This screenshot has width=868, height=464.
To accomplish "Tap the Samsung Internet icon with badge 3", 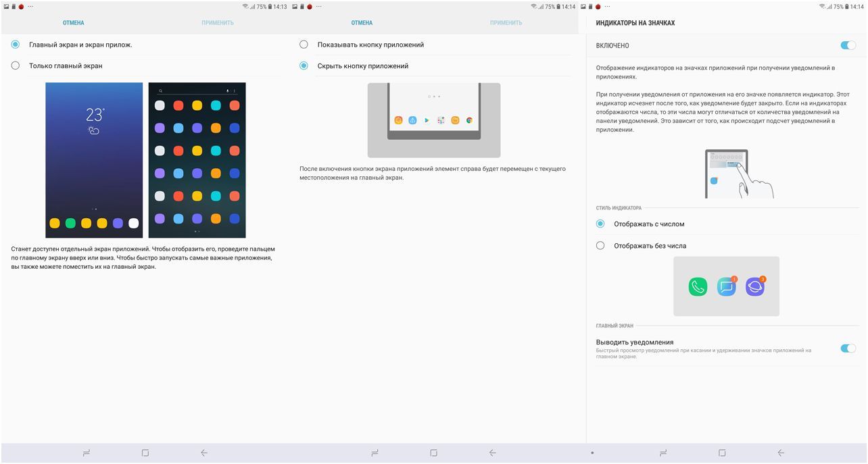I will point(755,286).
